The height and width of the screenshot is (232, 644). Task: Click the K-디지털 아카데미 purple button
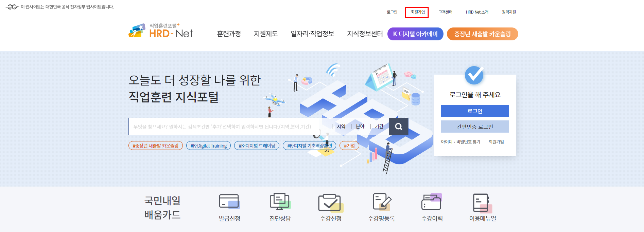415,34
